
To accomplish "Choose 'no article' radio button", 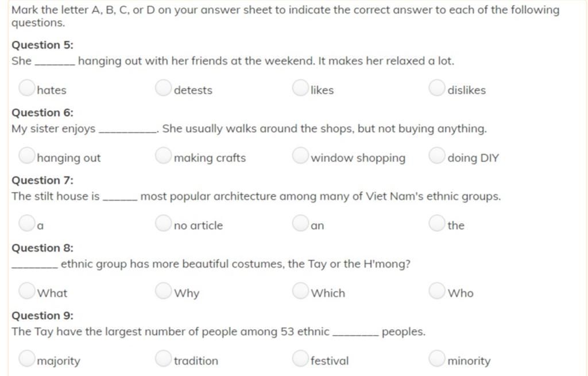I will [163, 222].
